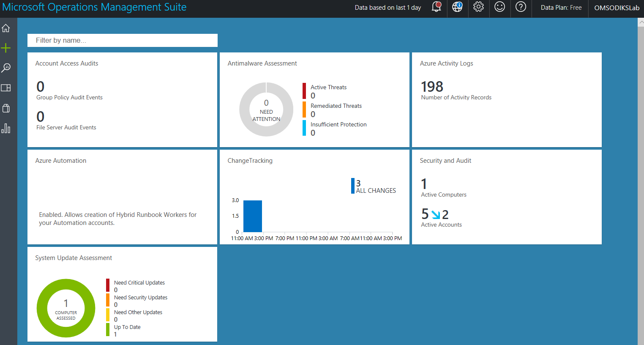The image size is (644, 345).
Task: Open the Usage bar chart sidebar icon
Action: tap(6, 129)
